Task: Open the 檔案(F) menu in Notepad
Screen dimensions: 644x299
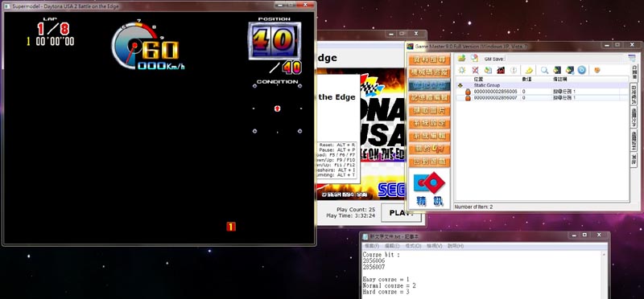Action: tap(372, 246)
